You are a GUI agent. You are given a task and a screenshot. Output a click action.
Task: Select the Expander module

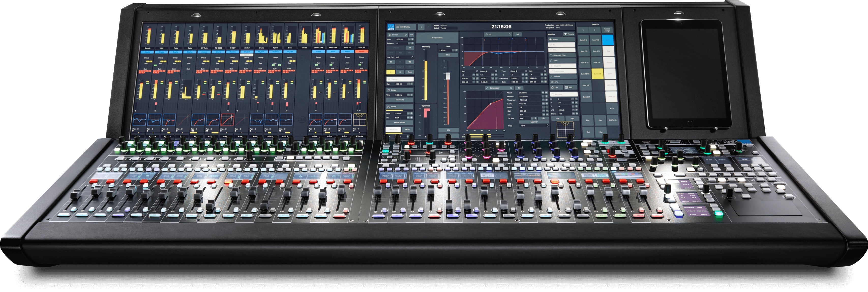pyautogui.click(x=563, y=66)
